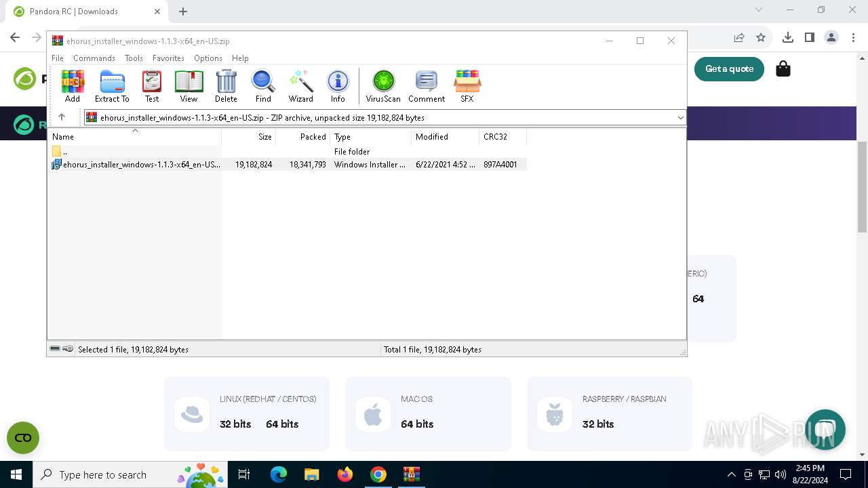This screenshot has height=488, width=868.
Task: Open a new Chrome tab
Action: (183, 12)
